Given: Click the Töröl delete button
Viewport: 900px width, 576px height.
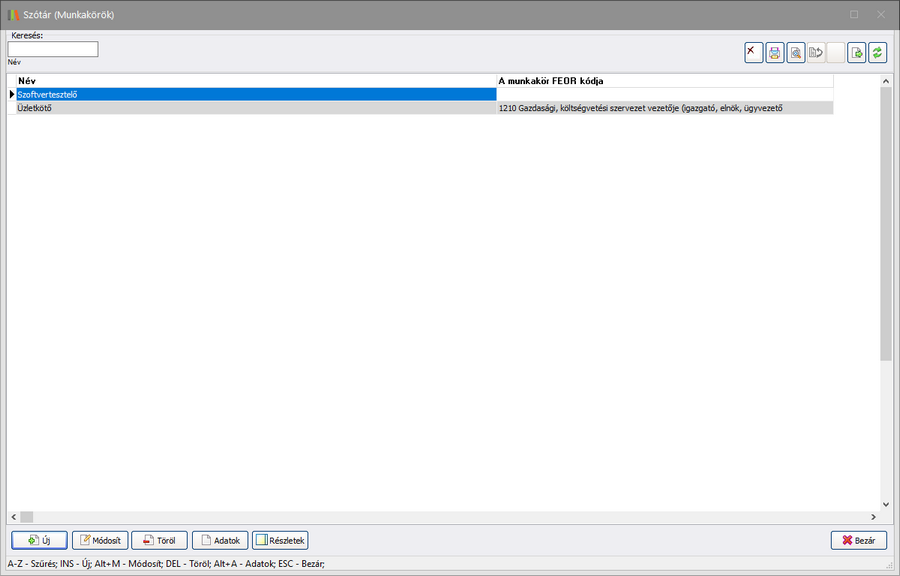Looking at the screenshot, I should click(x=158, y=540).
